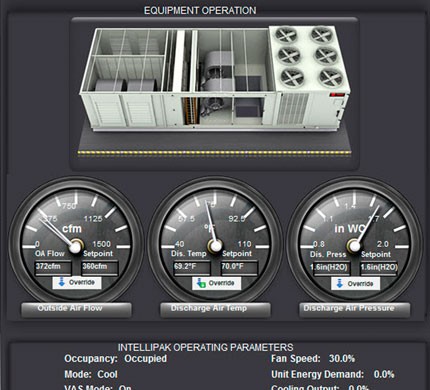Click blue arrow icon on Outside Air Flow override
Viewport: 430px width, 390px height.
pyautogui.click(x=62, y=283)
